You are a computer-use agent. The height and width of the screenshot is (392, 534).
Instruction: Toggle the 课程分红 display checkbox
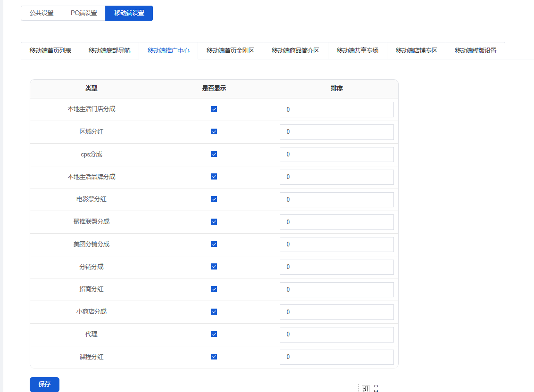pos(214,357)
